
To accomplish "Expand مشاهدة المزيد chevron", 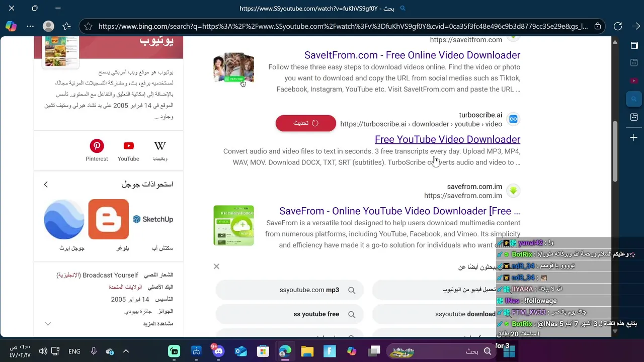I will (x=48, y=324).
